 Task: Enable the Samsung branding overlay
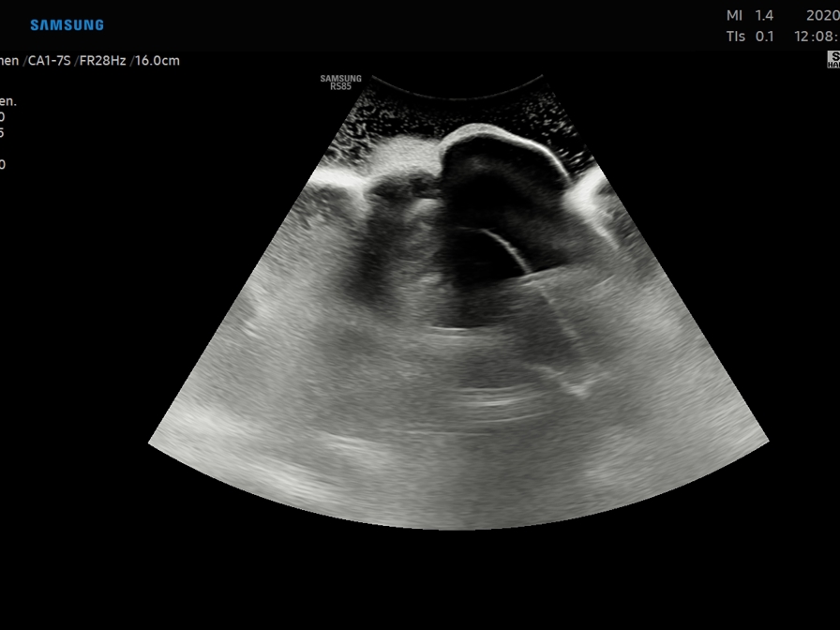click(x=67, y=23)
